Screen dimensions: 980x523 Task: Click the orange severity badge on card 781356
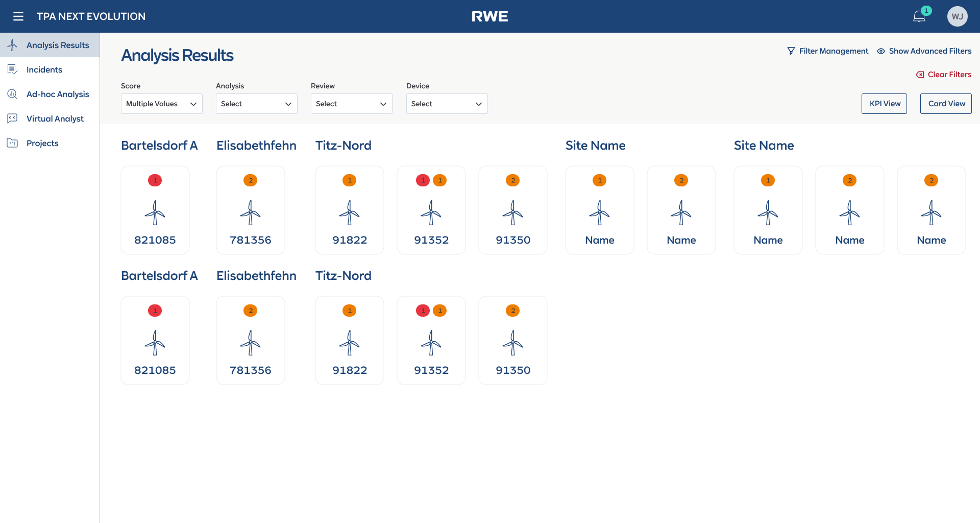250,180
